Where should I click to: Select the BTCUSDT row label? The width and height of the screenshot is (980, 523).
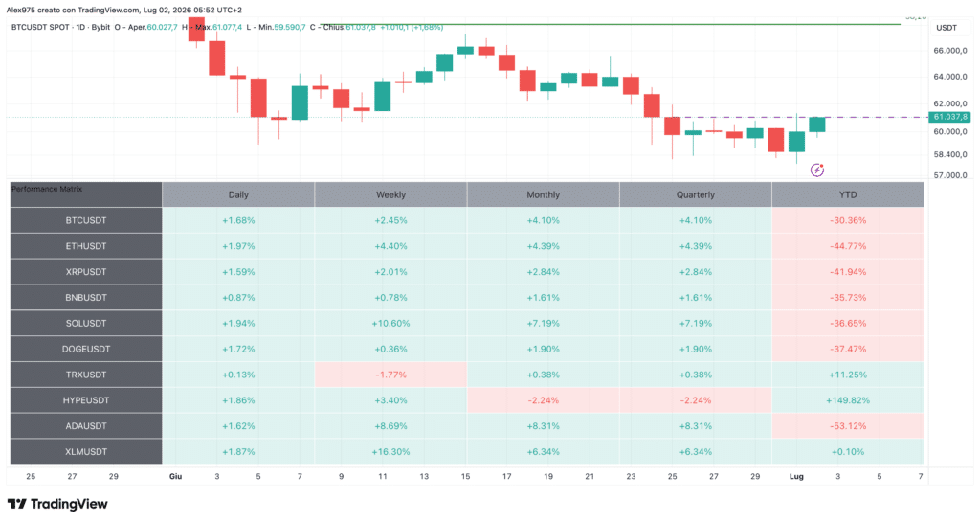[85, 220]
